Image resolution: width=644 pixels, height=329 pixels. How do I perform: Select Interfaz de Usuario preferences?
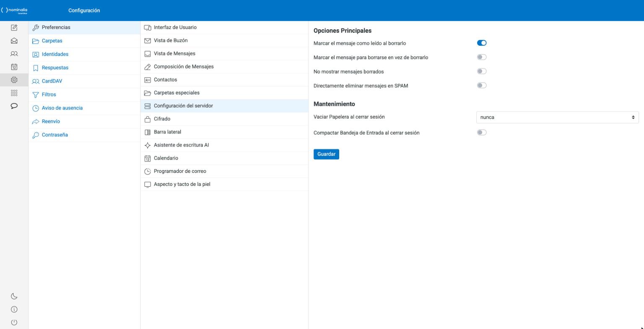click(224, 27)
